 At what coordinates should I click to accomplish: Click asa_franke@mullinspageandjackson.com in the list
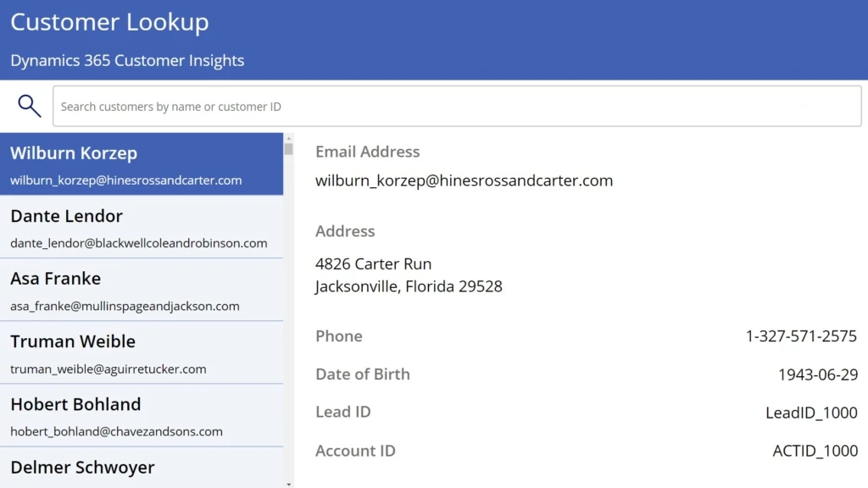123,306
